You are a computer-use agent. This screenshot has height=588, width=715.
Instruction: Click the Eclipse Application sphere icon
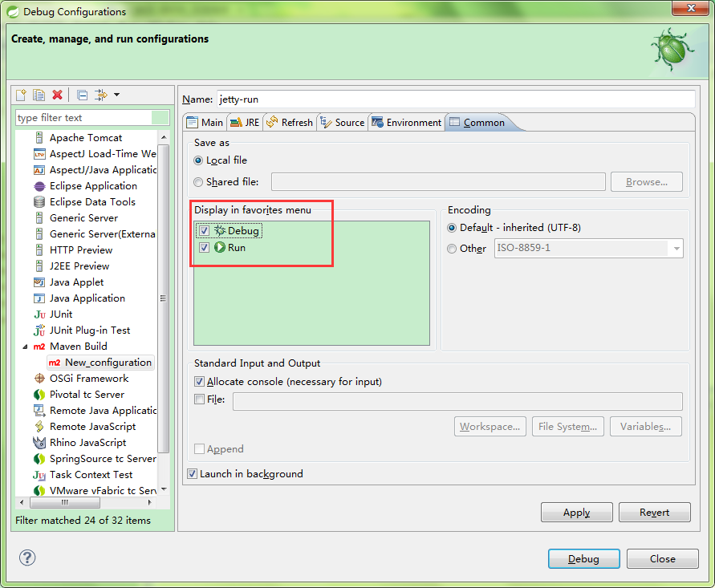39,186
